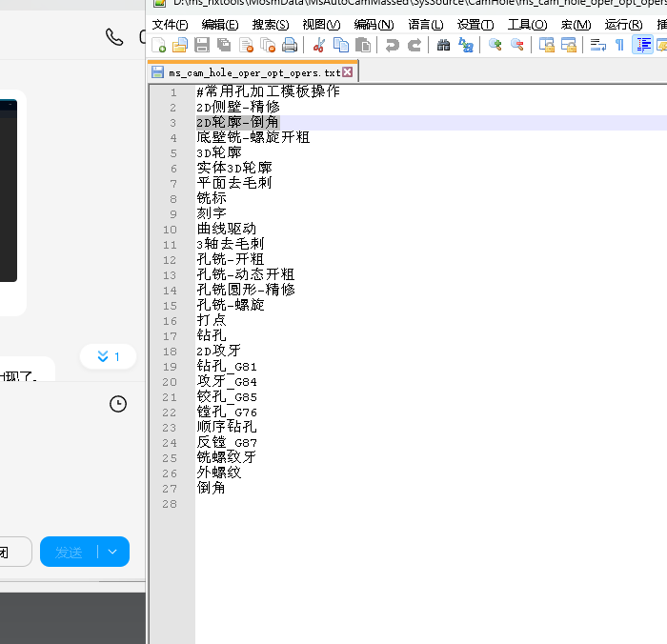667x644 pixels.
Task: Click the Open file folder icon
Action: (x=180, y=45)
